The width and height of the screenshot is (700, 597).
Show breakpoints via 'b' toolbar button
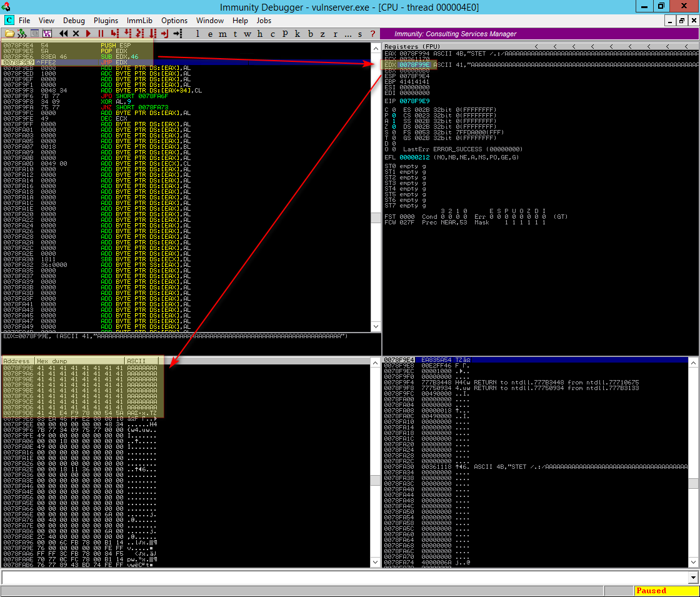[310, 34]
